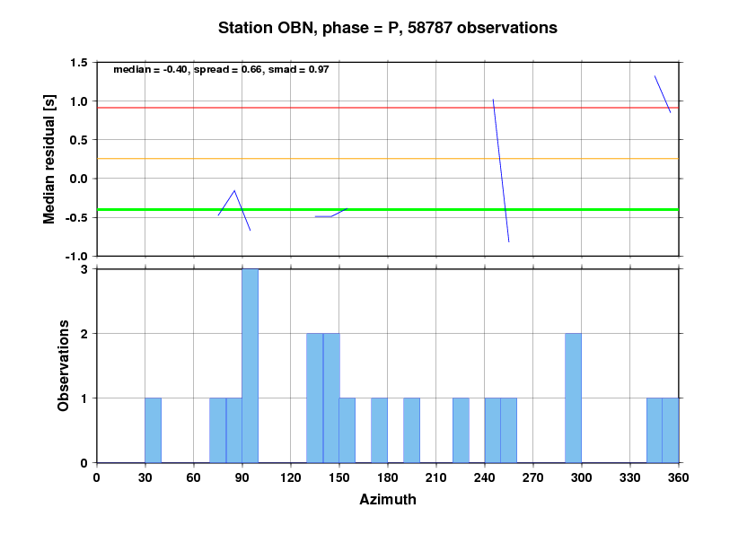This screenshot has height=534, width=756.
Task: Click observations axis tick label '1'
Action: pos(84,398)
